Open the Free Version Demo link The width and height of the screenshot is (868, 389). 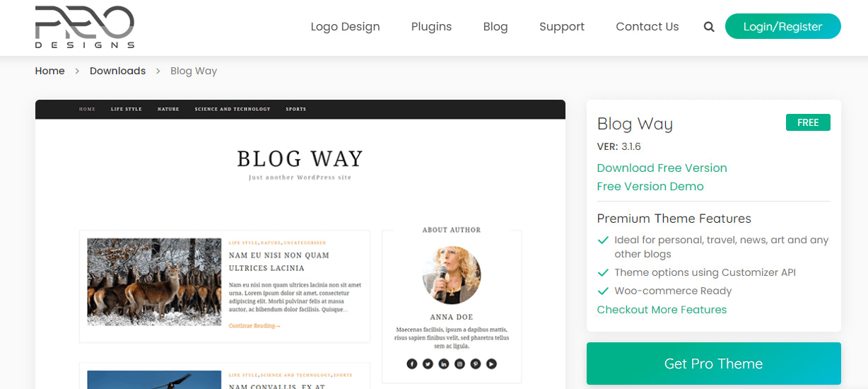click(x=650, y=186)
